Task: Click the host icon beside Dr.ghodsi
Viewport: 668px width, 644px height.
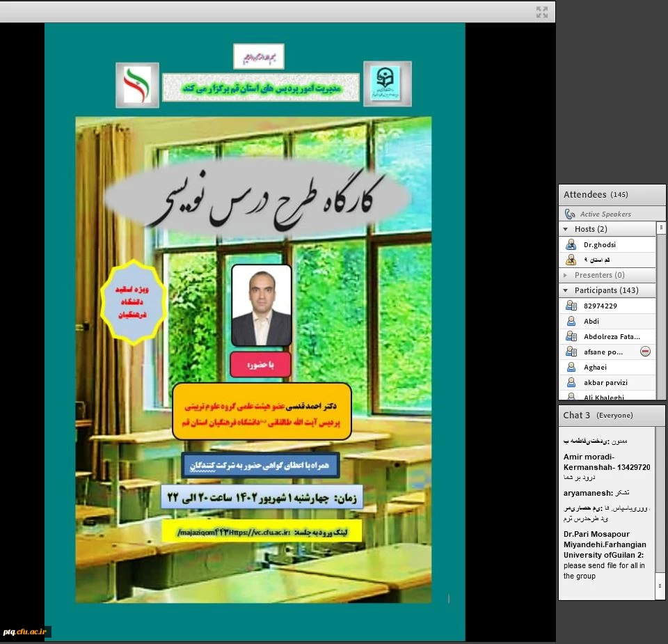Action: click(x=571, y=244)
